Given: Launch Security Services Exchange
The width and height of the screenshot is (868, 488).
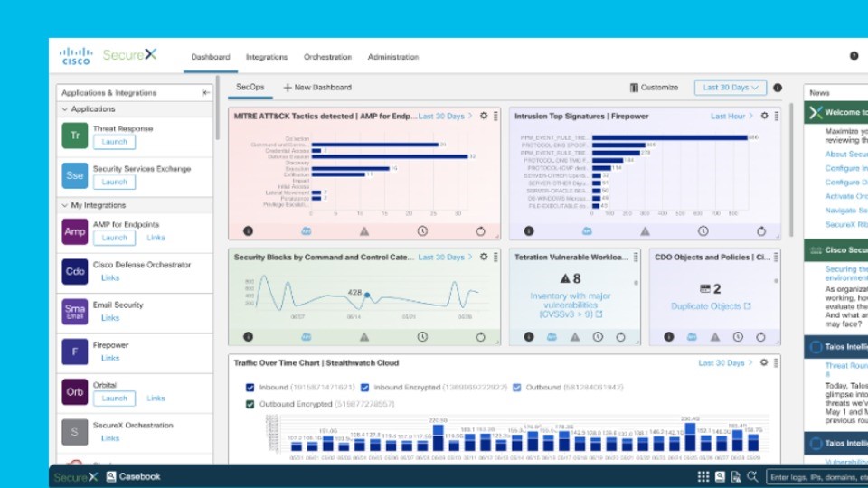Looking at the screenshot, I should pyautogui.click(x=115, y=182).
